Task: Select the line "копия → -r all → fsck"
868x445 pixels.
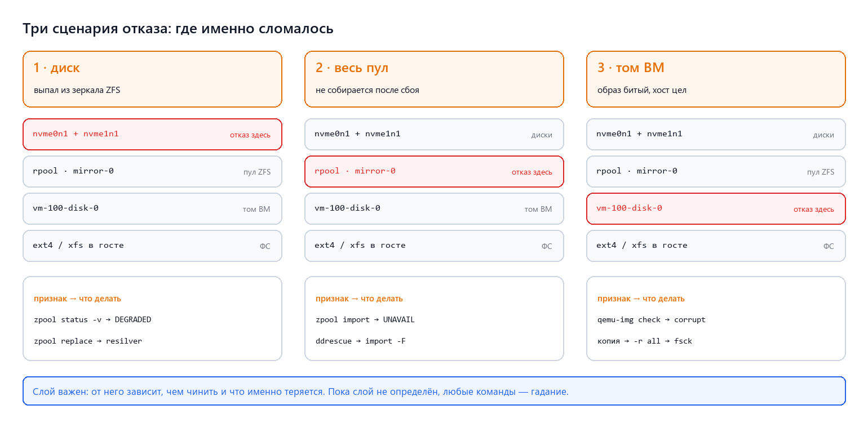Action: pyautogui.click(x=645, y=341)
